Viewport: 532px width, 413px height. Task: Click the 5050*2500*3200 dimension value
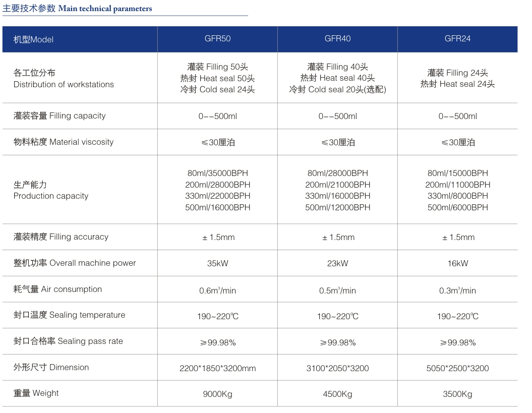coord(457,368)
